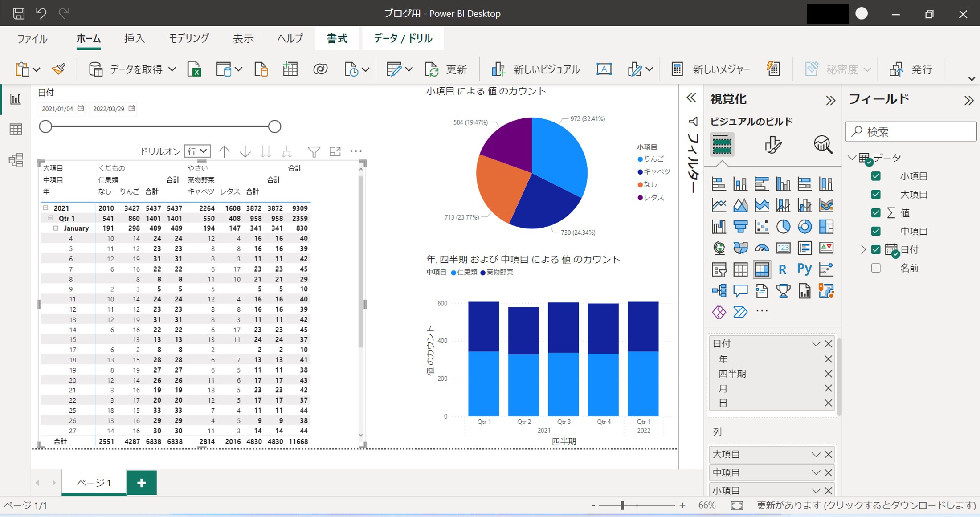This screenshot has height=517, width=980.
Task: Check the 名前 field checkbox
Action: coord(876,268)
